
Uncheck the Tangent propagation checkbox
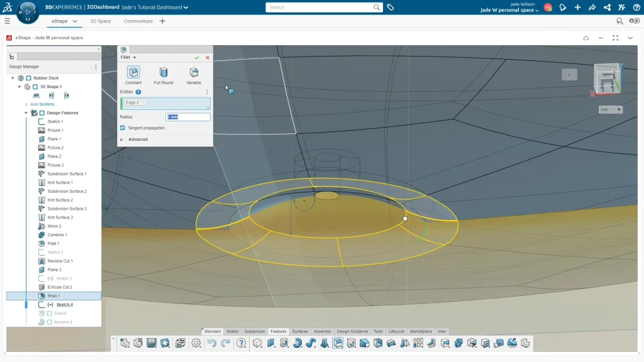point(123,128)
